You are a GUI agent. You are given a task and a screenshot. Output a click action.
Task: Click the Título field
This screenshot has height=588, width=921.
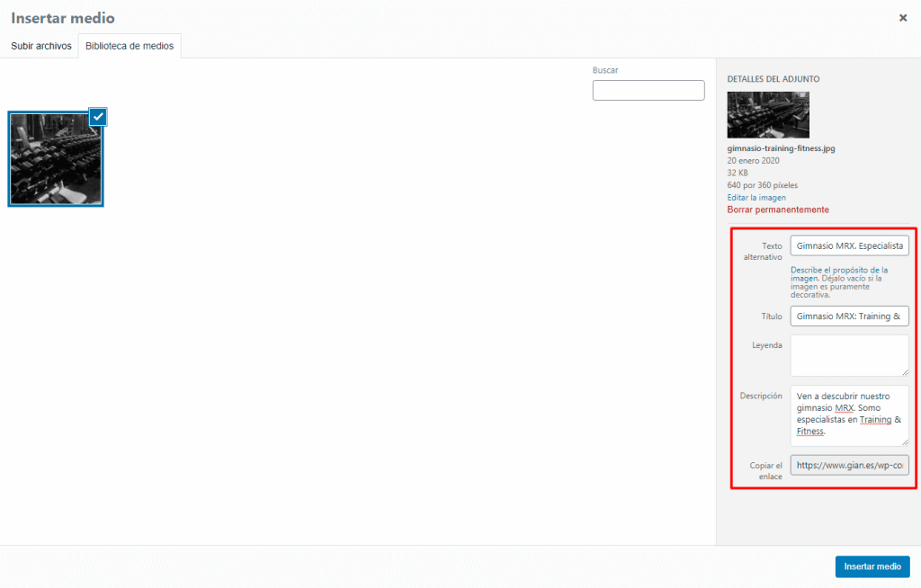[x=849, y=316]
